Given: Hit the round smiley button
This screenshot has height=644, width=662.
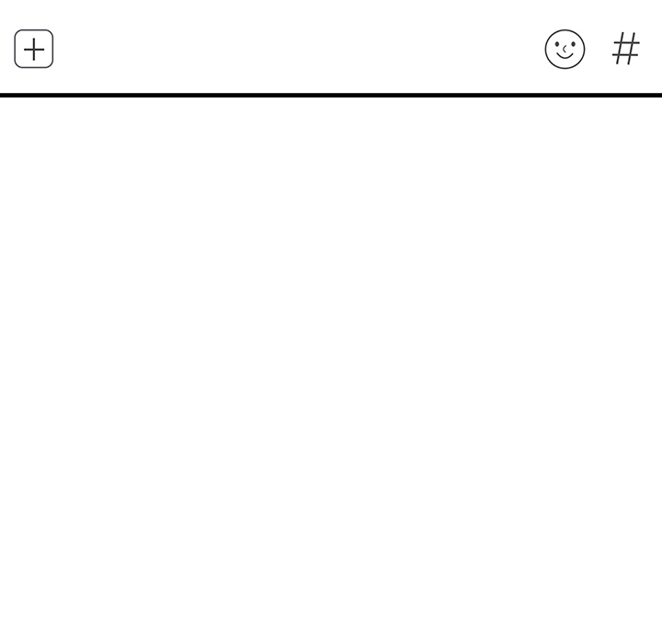Looking at the screenshot, I should tap(565, 49).
